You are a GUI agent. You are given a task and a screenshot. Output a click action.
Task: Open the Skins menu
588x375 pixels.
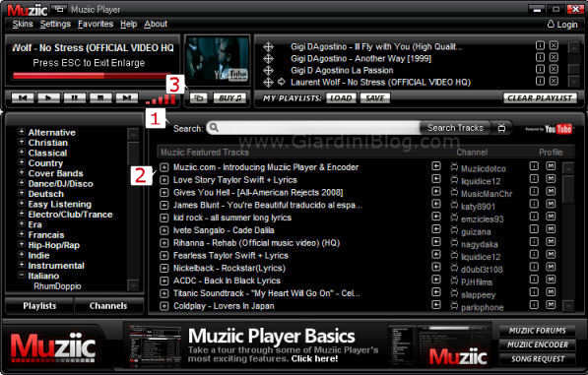[x=23, y=24]
